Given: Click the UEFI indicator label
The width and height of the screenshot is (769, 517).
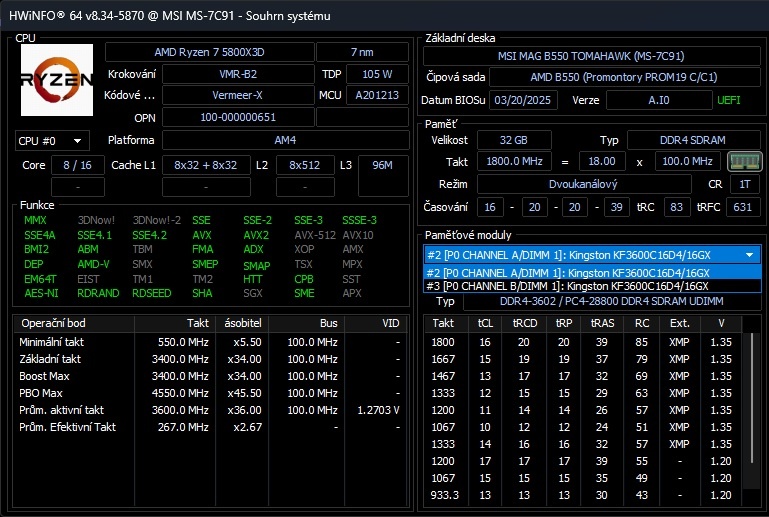Looking at the screenshot, I should coord(729,100).
